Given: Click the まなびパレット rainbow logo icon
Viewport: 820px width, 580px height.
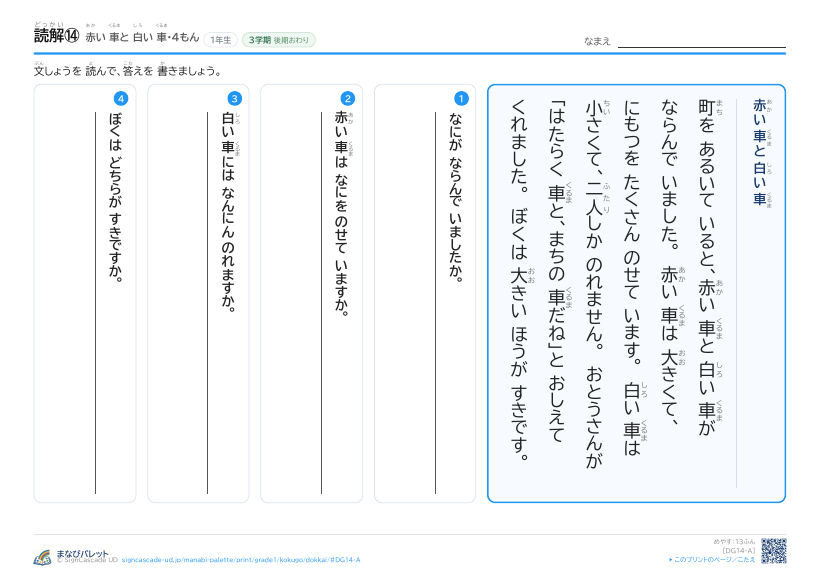Looking at the screenshot, I should 42,558.
